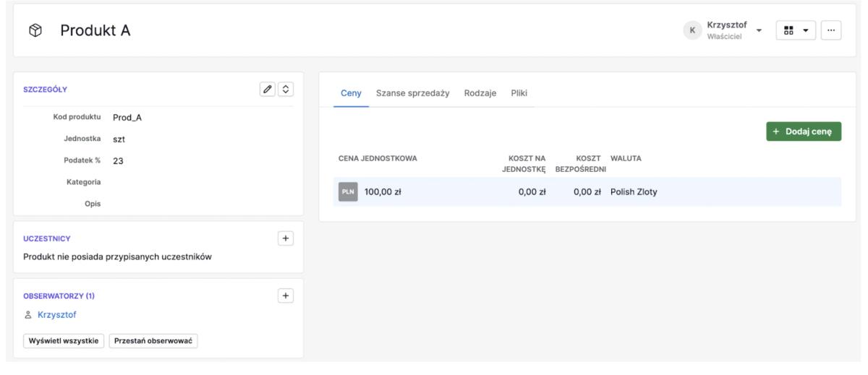868x375 pixels.
Task: Open the Krzysztof observer link
Action: tap(57, 315)
